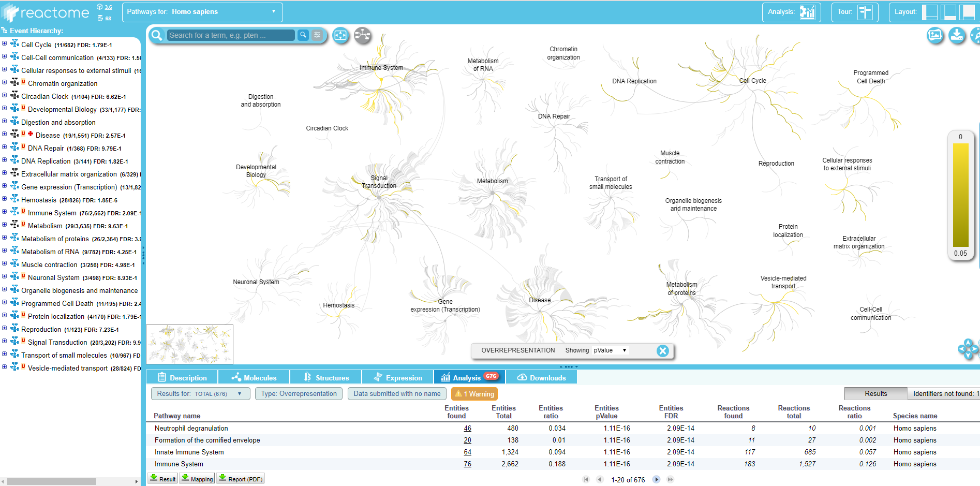Viewport: 980px width, 486px height.
Task: Switch to the Analysis tab
Action: point(469,377)
